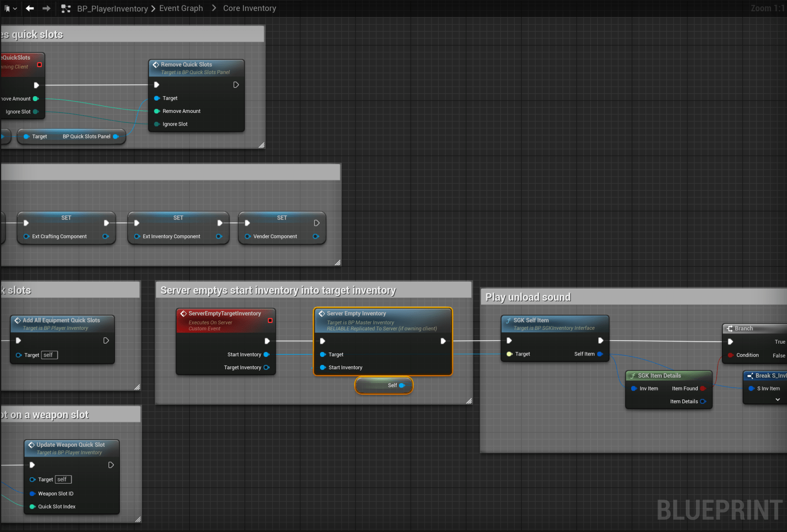
Task: Open the bookmarks dropdown in the toolbar
Action: click(x=10, y=8)
